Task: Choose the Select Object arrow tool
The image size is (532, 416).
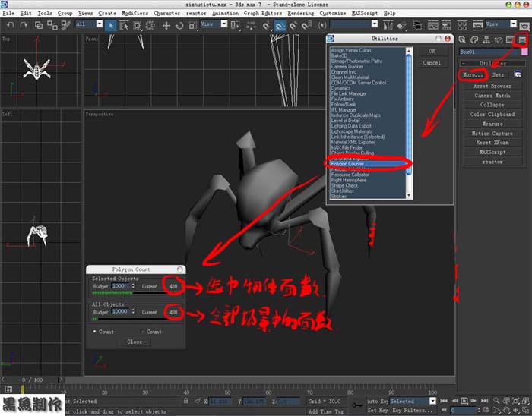Action: [x=111, y=25]
